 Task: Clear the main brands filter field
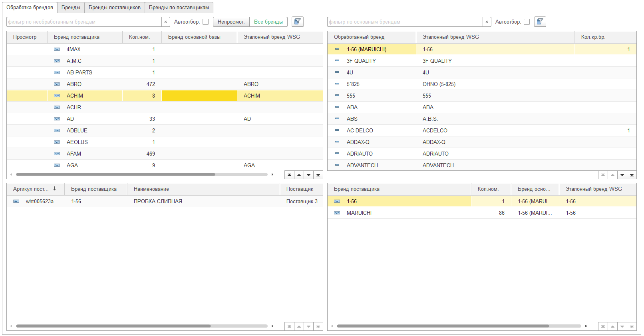pos(487,22)
